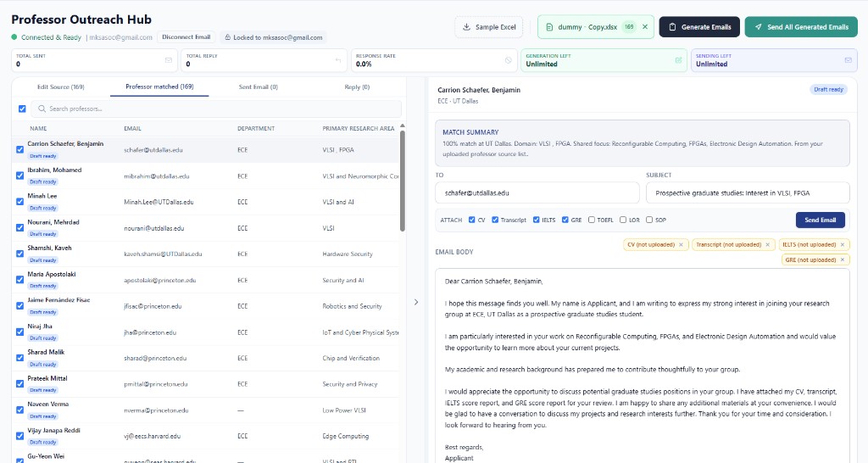
Task: Switch to the Reply (0) tab
Action: 357,87
